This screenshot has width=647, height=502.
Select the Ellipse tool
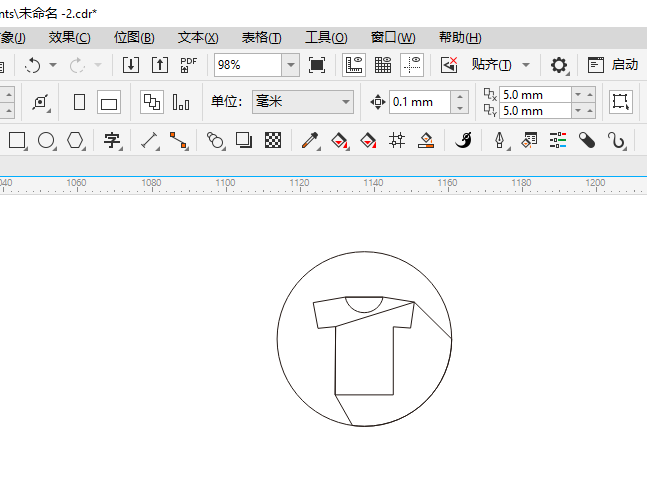click(x=46, y=141)
